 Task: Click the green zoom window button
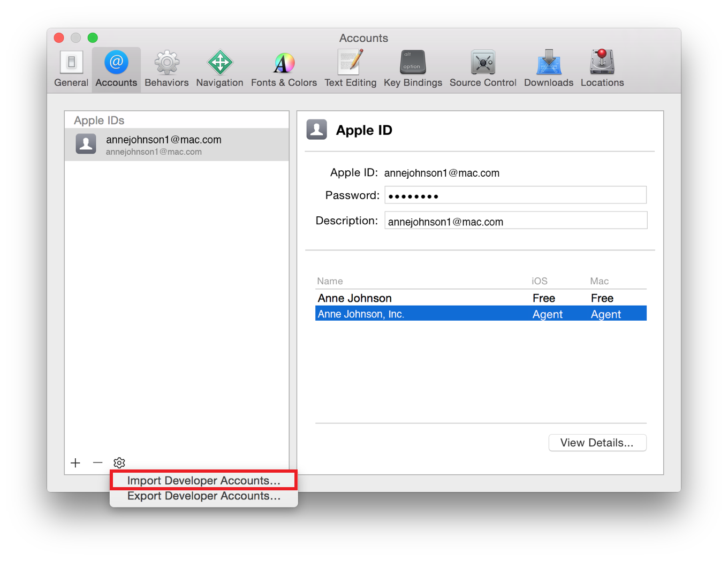[x=93, y=37]
